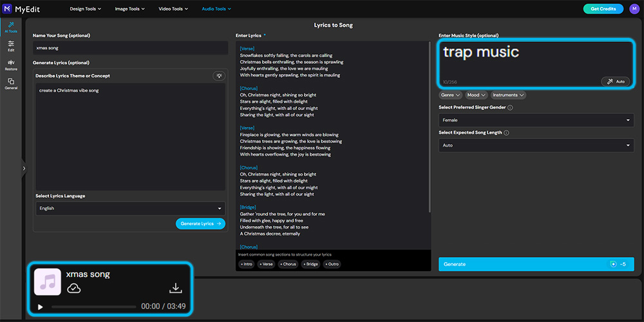
Task: Click the Auto magic wand music style button
Action: [615, 81]
